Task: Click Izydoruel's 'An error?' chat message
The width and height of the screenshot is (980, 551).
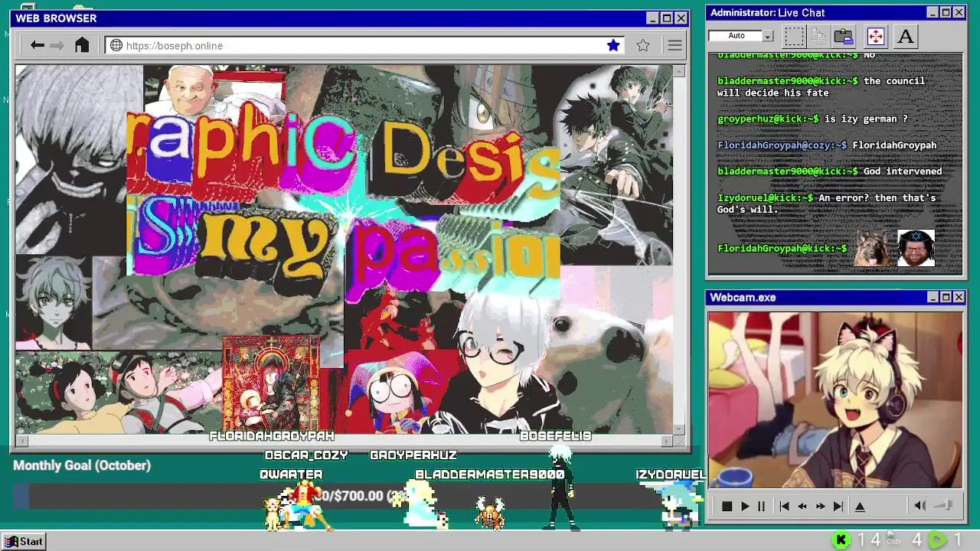Action: (826, 204)
